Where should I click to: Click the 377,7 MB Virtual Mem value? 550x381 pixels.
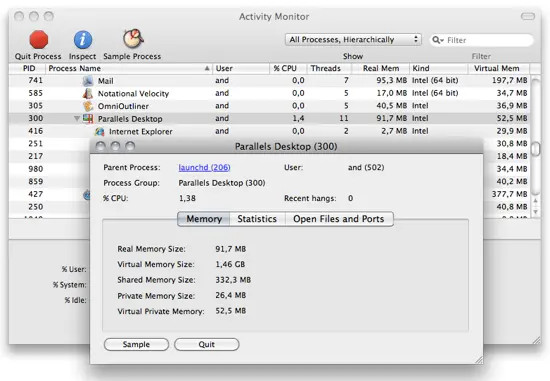click(x=510, y=194)
